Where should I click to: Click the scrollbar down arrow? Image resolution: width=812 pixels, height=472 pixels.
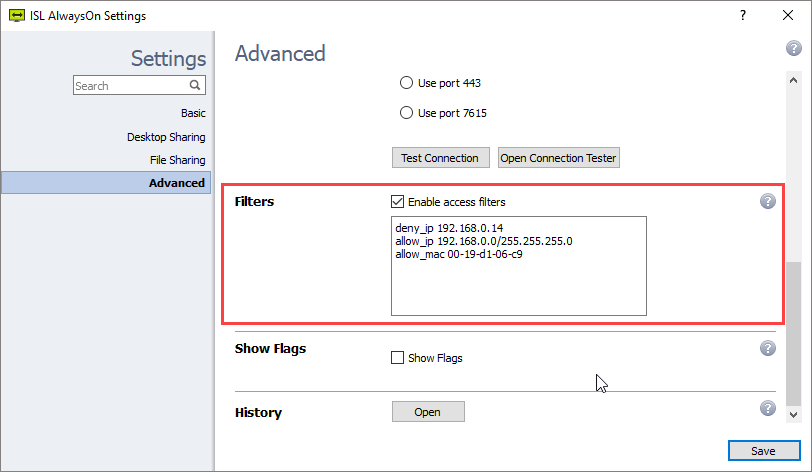(x=794, y=414)
